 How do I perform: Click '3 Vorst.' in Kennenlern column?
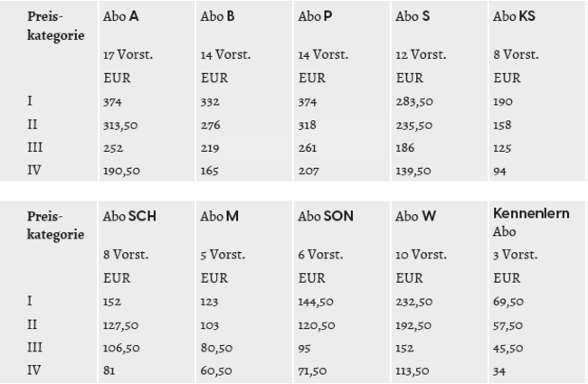pos(516,255)
